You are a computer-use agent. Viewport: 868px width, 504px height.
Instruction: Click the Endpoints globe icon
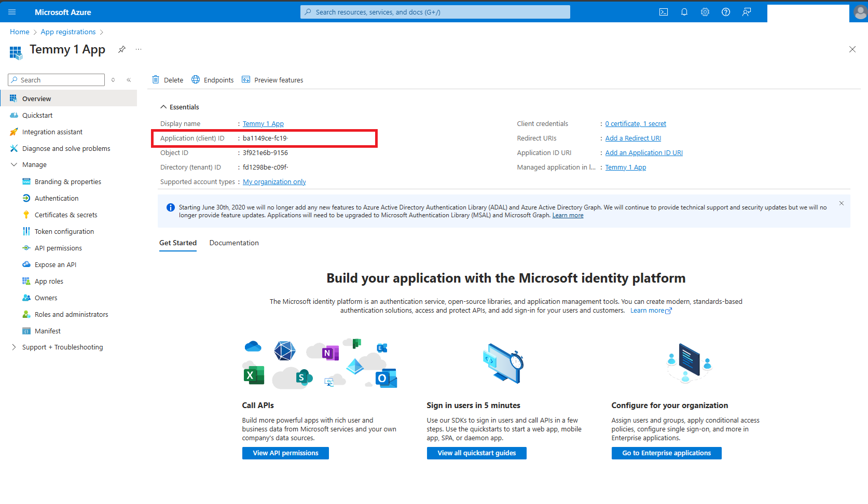click(x=196, y=79)
